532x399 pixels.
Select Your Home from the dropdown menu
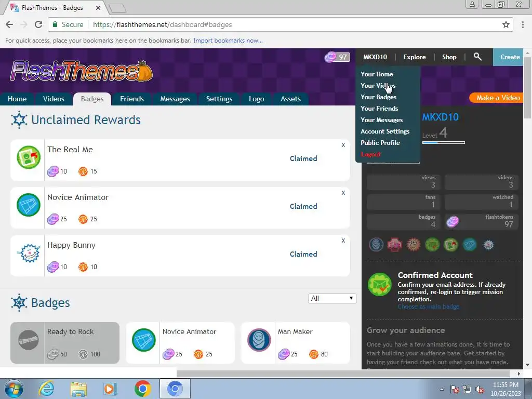click(377, 74)
